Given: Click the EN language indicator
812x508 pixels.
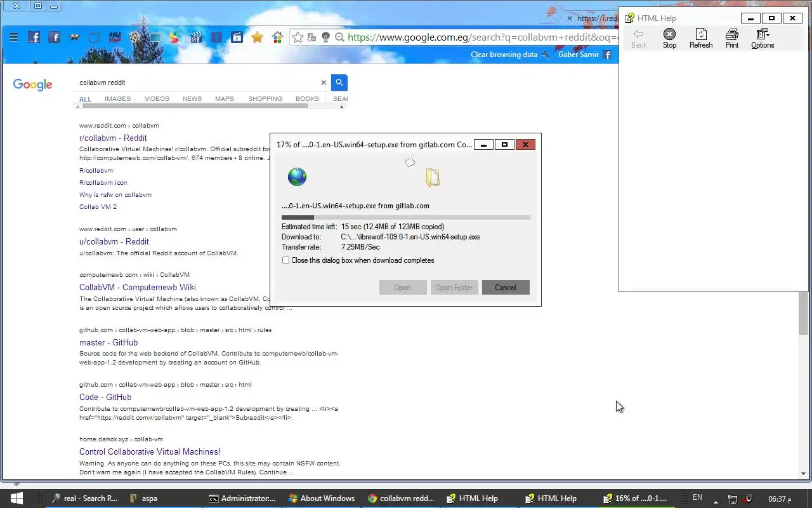Looking at the screenshot, I should tap(697, 498).
